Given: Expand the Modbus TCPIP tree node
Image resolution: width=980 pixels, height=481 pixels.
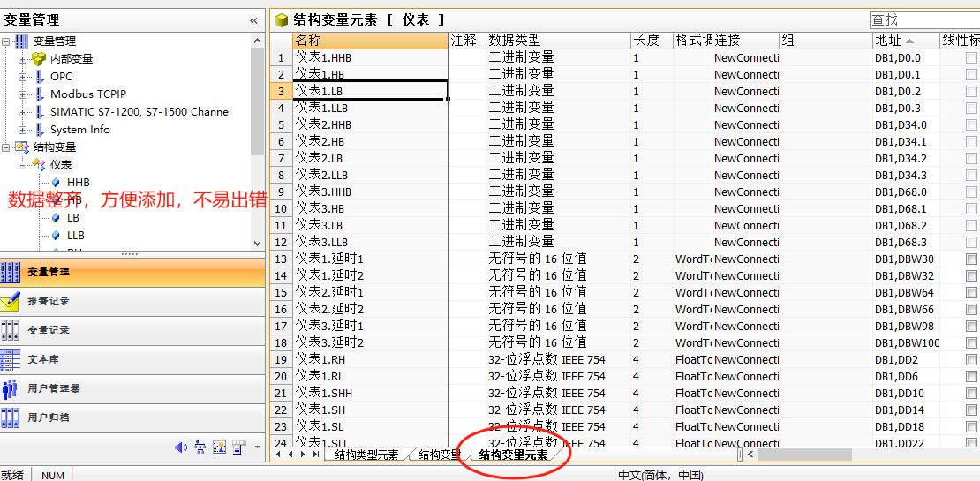Looking at the screenshot, I should [23, 94].
